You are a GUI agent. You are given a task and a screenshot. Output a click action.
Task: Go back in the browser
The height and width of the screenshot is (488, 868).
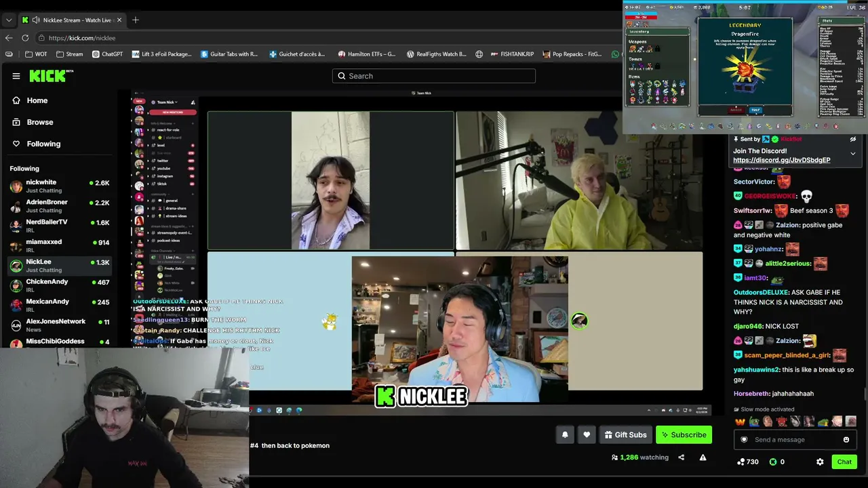tap(9, 38)
